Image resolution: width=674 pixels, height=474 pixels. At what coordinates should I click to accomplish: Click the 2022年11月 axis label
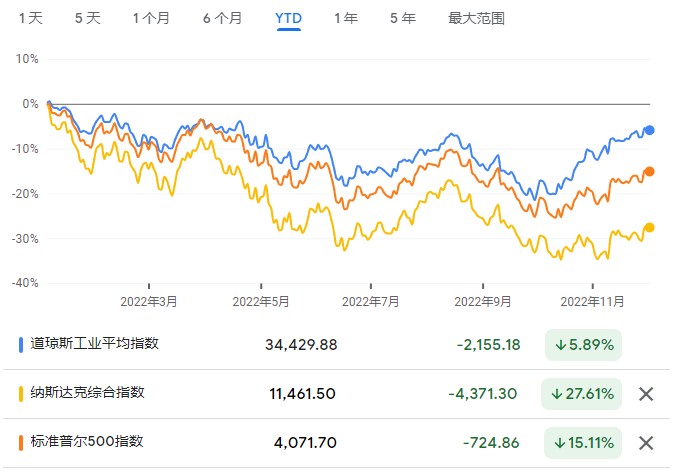[592, 302]
